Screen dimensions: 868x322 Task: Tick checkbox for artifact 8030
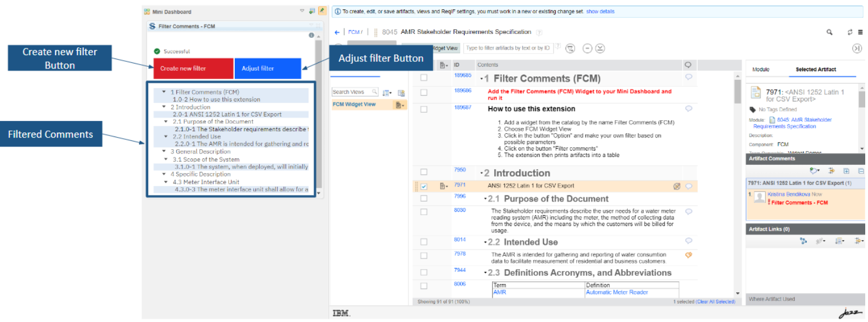424,212
